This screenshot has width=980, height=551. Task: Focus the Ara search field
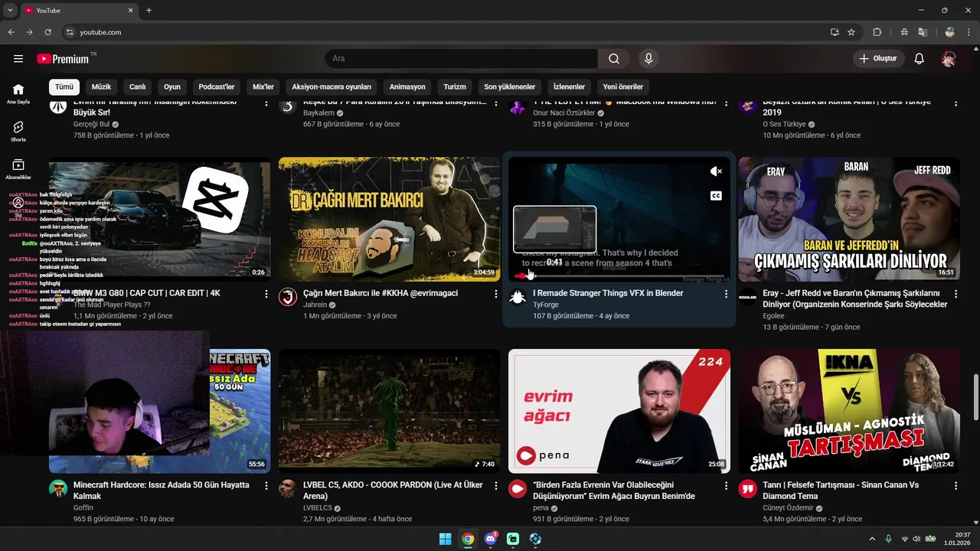[461, 59]
